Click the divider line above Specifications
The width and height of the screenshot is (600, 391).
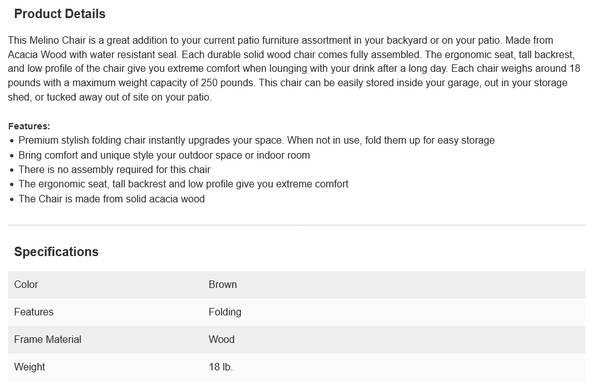point(297,225)
